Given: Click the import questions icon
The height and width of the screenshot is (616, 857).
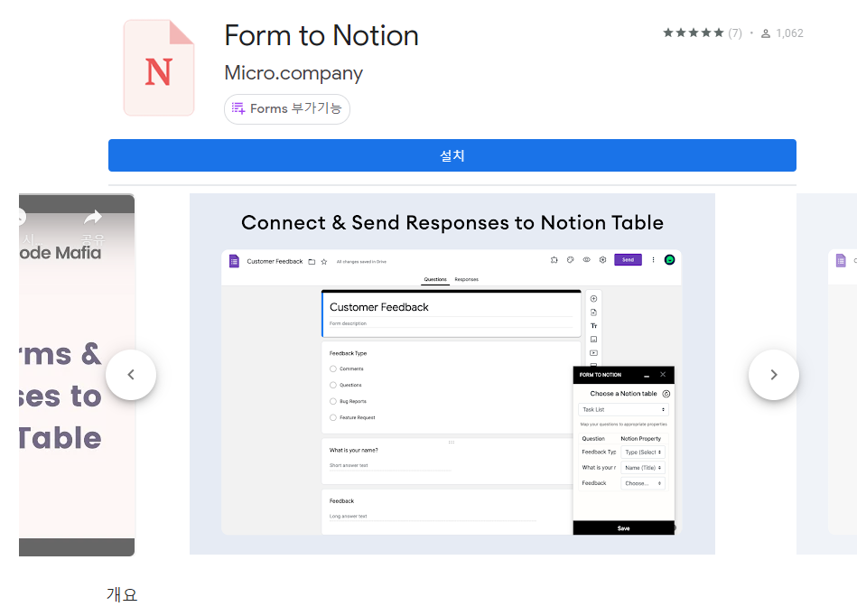Looking at the screenshot, I should tap(593, 313).
